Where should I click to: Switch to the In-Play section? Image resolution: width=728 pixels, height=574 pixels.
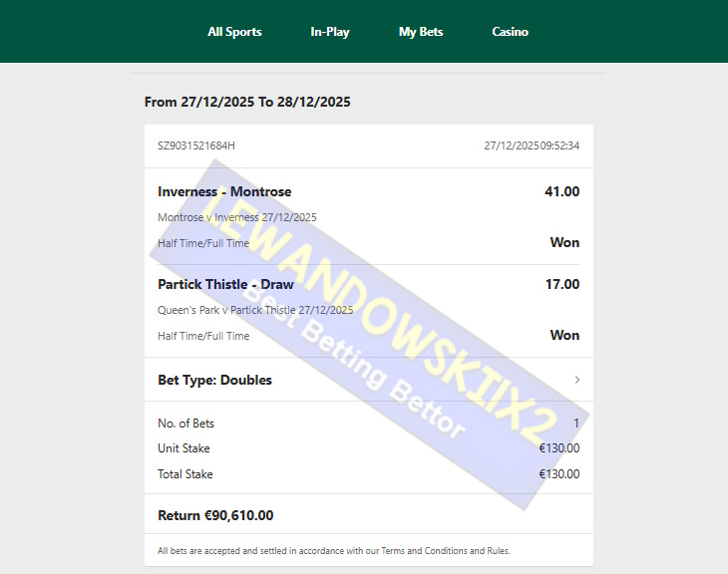pyautogui.click(x=330, y=32)
